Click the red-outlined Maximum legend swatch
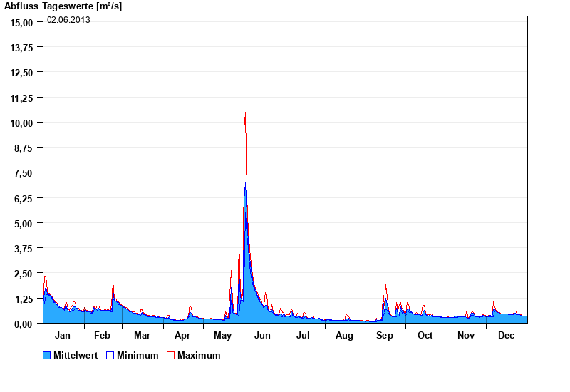The height and width of the screenshot is (392, 570). point(170,355)
